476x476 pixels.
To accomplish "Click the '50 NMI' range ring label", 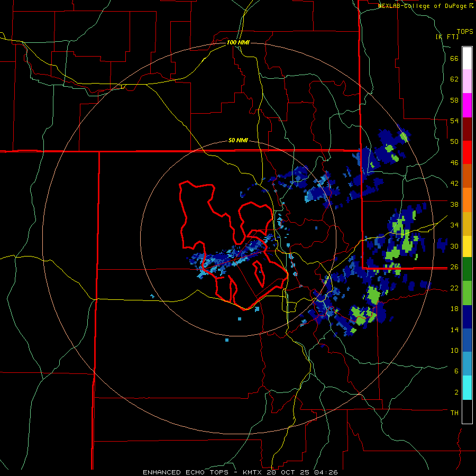I will [238, 140].
